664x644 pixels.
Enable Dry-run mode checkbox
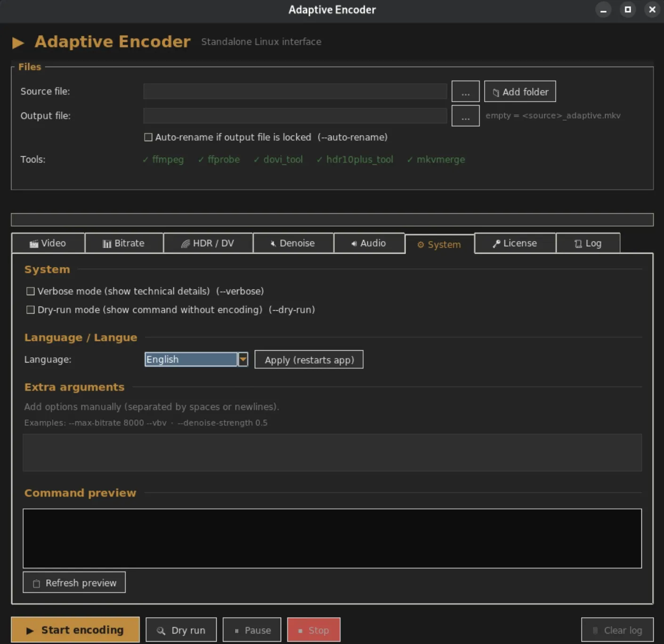pos(31,310)
